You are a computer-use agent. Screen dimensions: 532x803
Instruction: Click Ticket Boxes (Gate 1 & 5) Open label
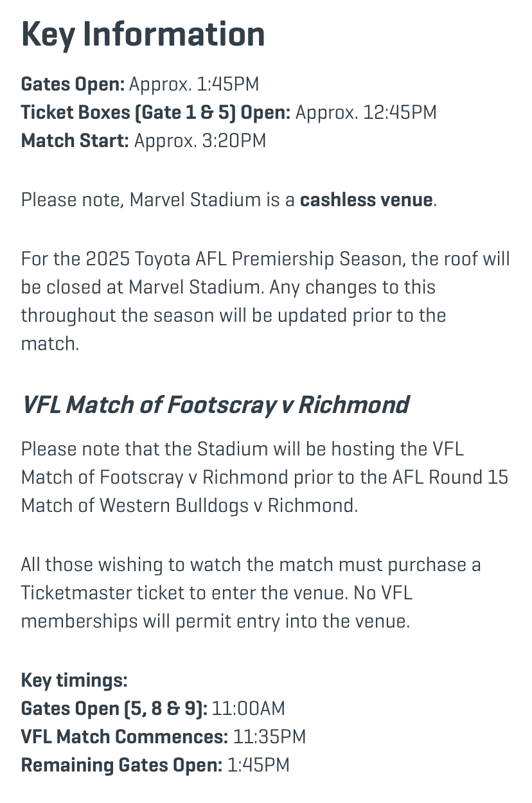click(155, 112)
